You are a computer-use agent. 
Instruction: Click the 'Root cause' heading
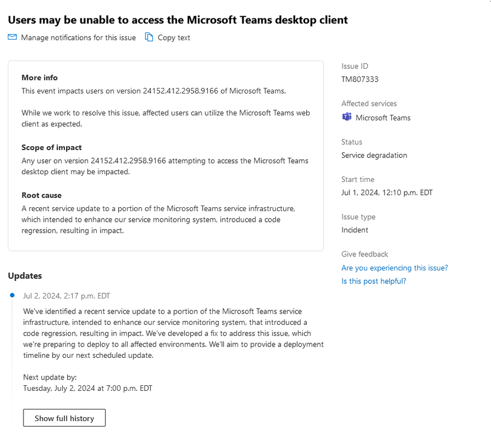point(41,195)
